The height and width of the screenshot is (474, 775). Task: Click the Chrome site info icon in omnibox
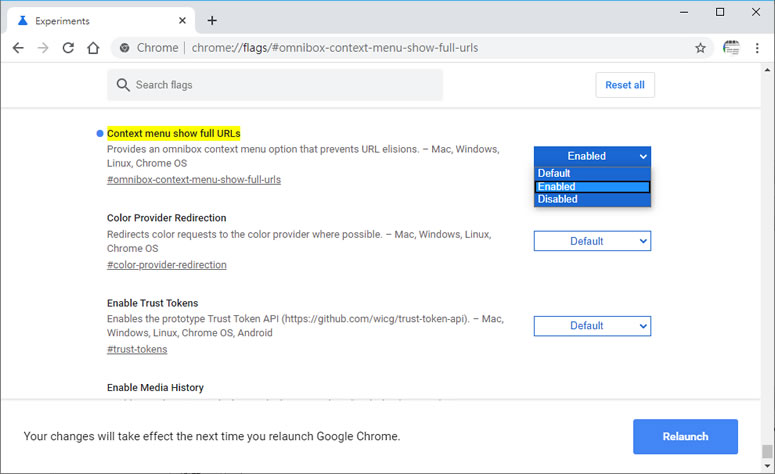click(x=125, y=48)
